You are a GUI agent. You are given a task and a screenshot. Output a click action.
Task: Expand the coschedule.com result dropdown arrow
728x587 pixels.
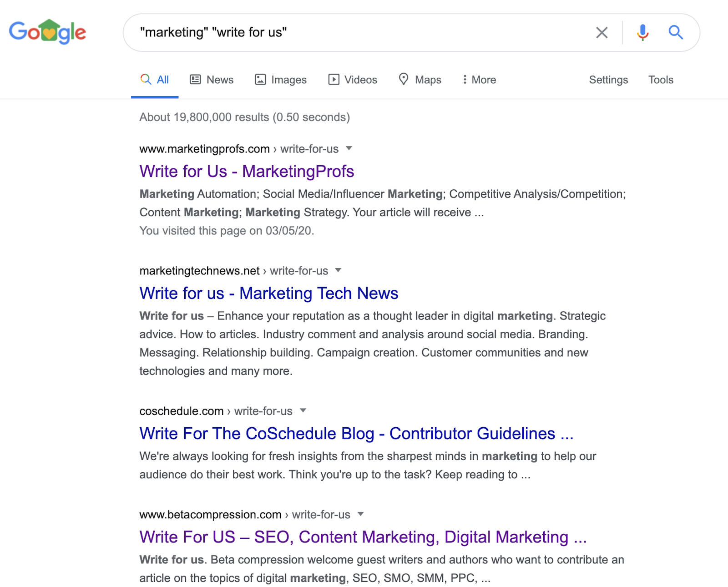303,410
